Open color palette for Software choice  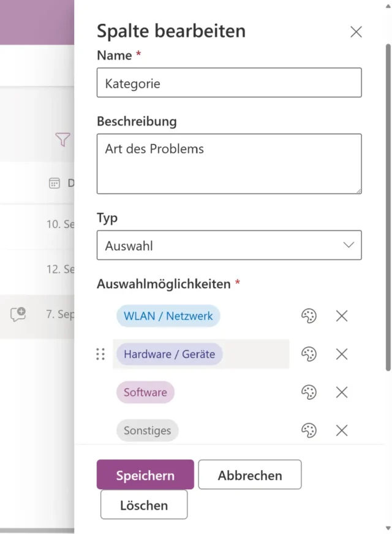[x=309, y=392]
